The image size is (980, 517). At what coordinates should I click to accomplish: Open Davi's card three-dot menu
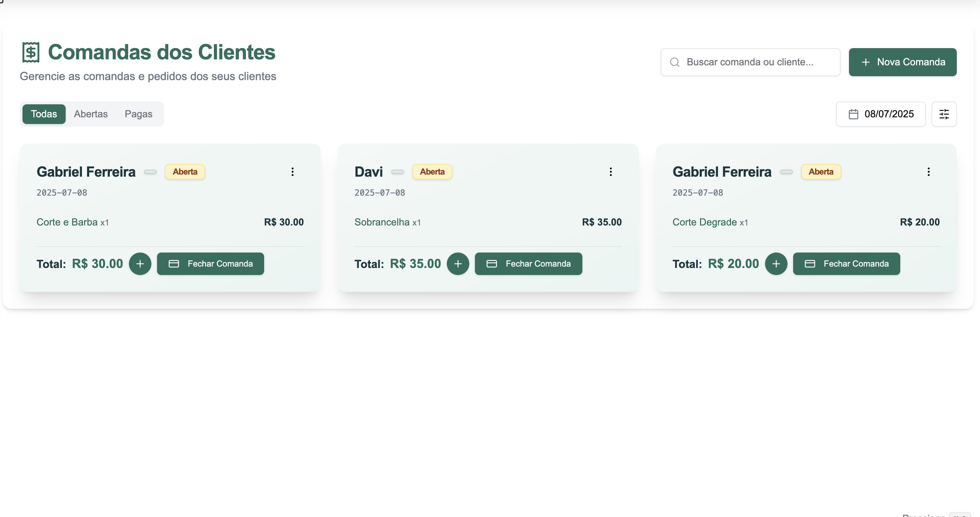[x=610, y=172]
